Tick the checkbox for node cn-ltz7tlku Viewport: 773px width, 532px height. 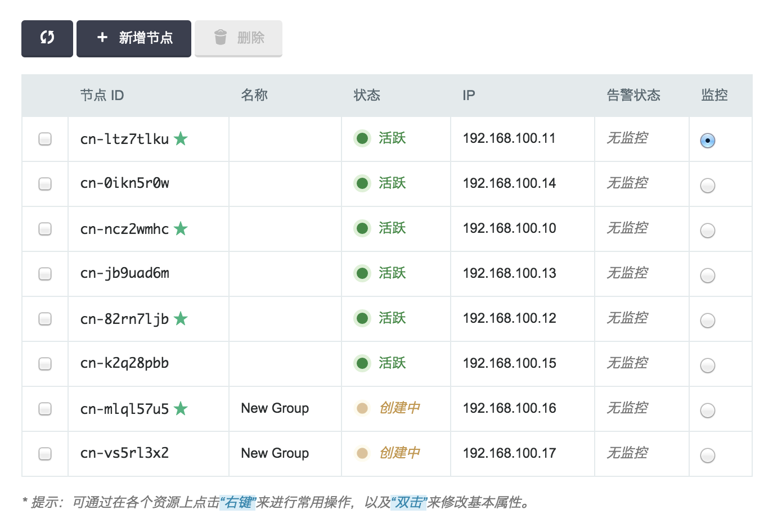(45, 139)
